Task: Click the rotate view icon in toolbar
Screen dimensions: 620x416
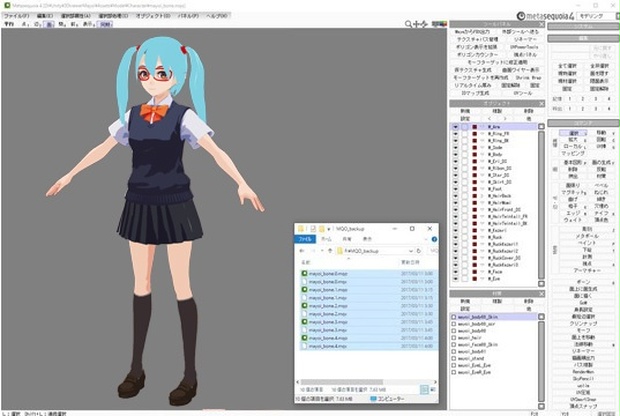Action: pyautogui.click(x=424, y=24)
